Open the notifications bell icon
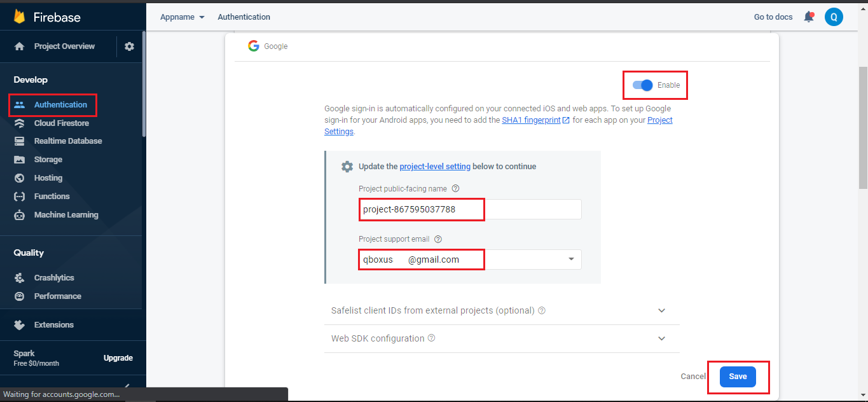 click(809, 17)
